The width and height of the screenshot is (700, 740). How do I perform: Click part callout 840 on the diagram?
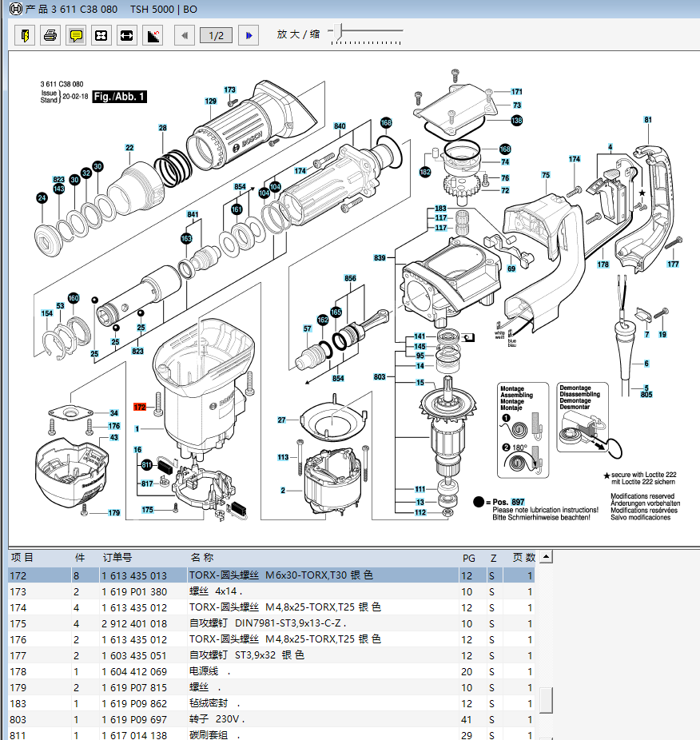[x=340, y=126]
